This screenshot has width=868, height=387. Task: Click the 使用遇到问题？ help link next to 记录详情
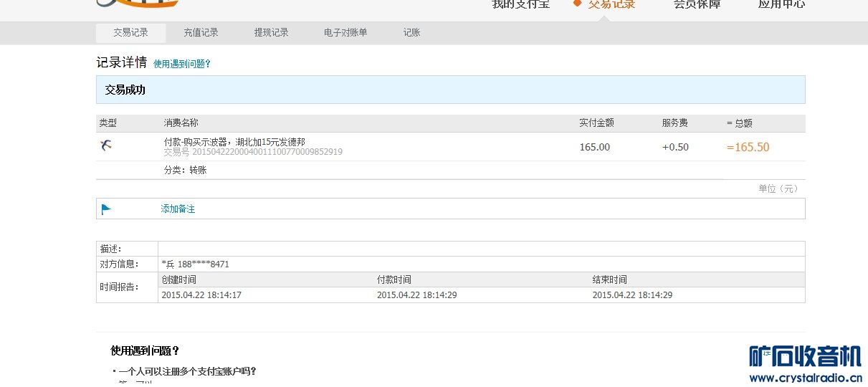182,64
